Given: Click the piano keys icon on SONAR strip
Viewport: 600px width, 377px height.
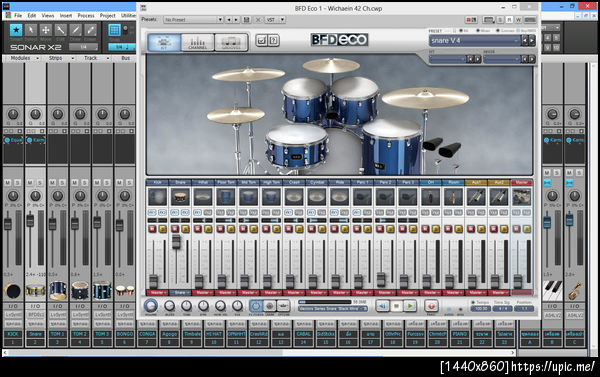Looking at the screenshot, I should (552, 290).
